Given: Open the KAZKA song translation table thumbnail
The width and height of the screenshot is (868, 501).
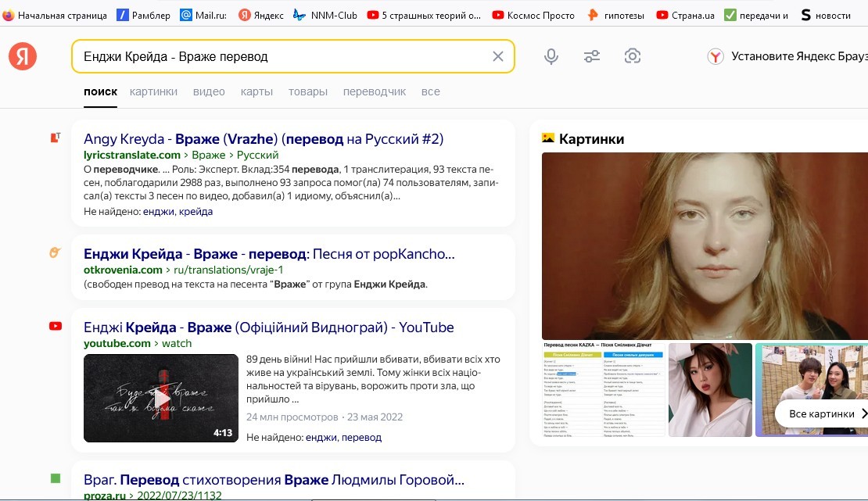Looking at the screenshot, I should tap(604, 390).
